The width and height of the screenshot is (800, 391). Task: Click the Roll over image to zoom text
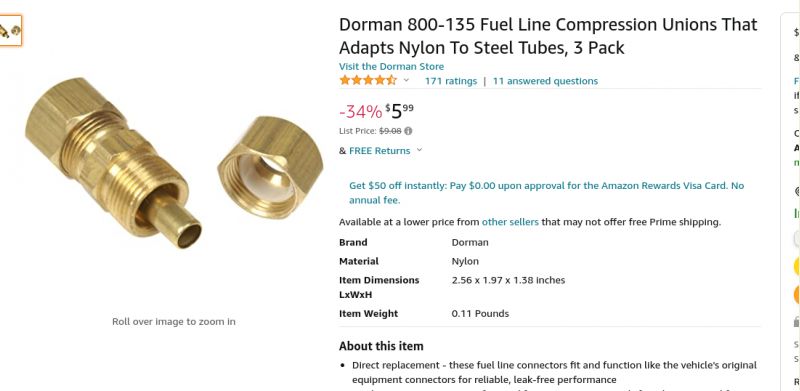click(x=174, y=322)
